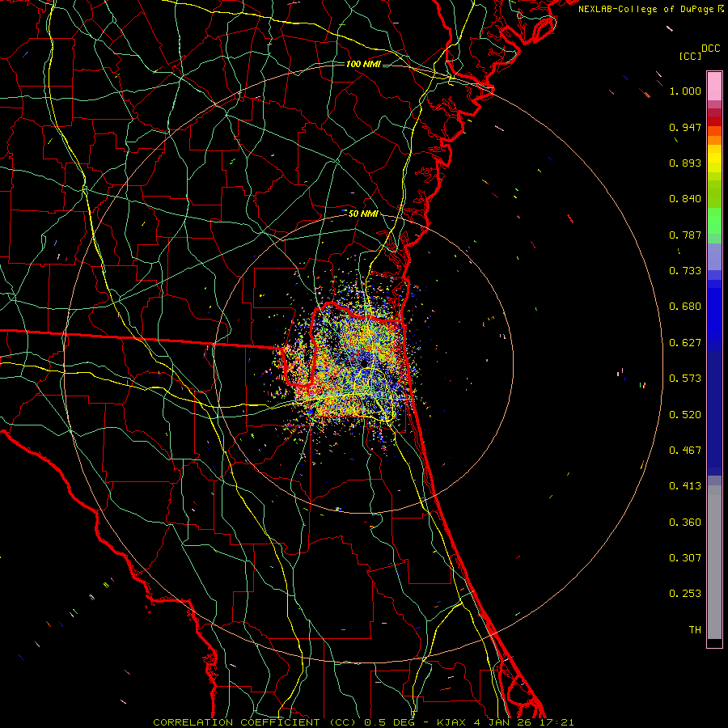The width and height of the screenshot is (728, 728).
Task: Pick the bright green segment of the color bar
Action: click(x=714, y=221)
